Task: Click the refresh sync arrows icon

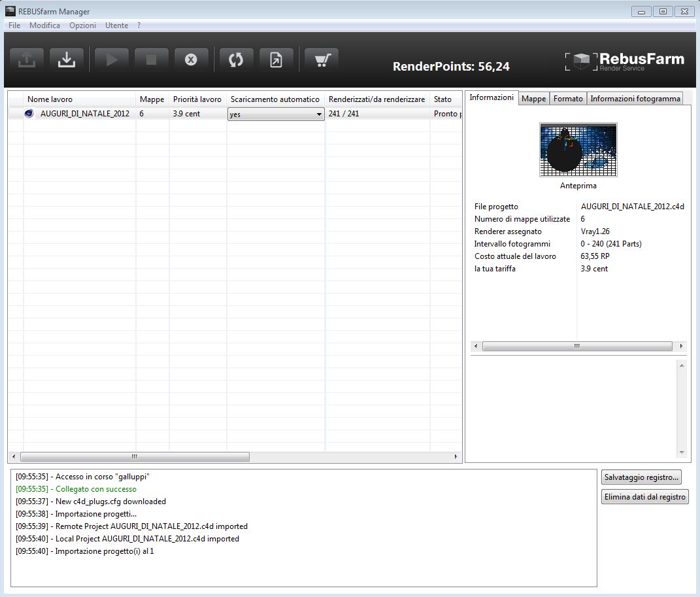Action: click(x=236, y=60)
